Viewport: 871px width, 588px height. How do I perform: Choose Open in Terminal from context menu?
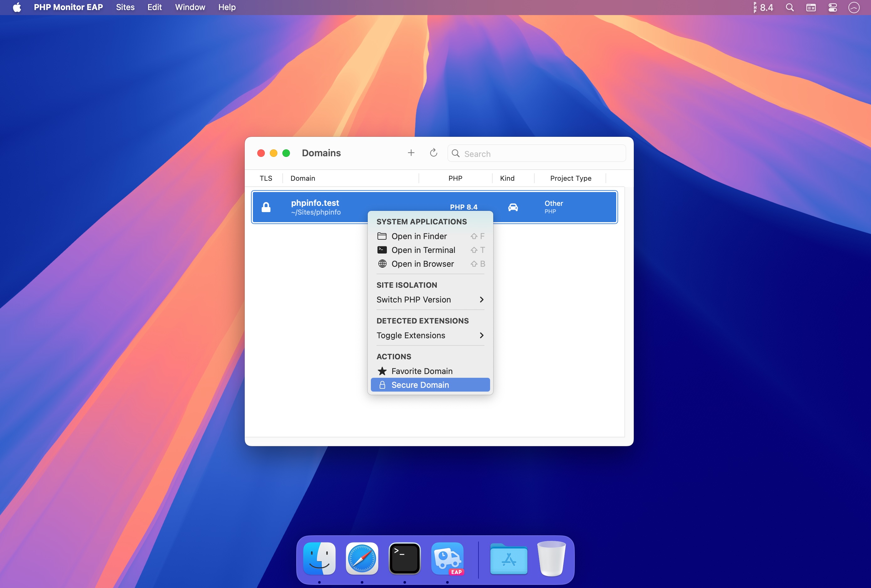click(x=430, y=250)
